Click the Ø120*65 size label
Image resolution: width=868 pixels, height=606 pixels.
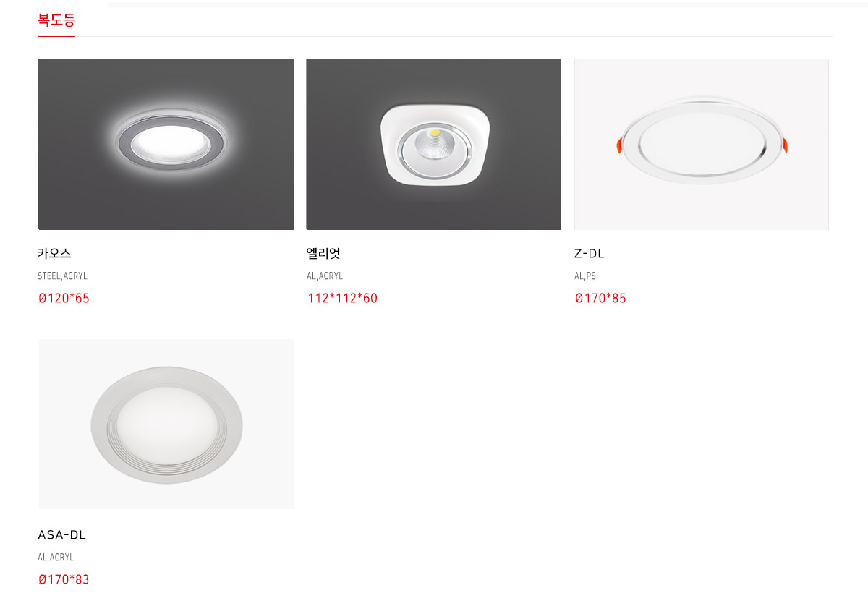pyautogui.click(x=64, y=298)
